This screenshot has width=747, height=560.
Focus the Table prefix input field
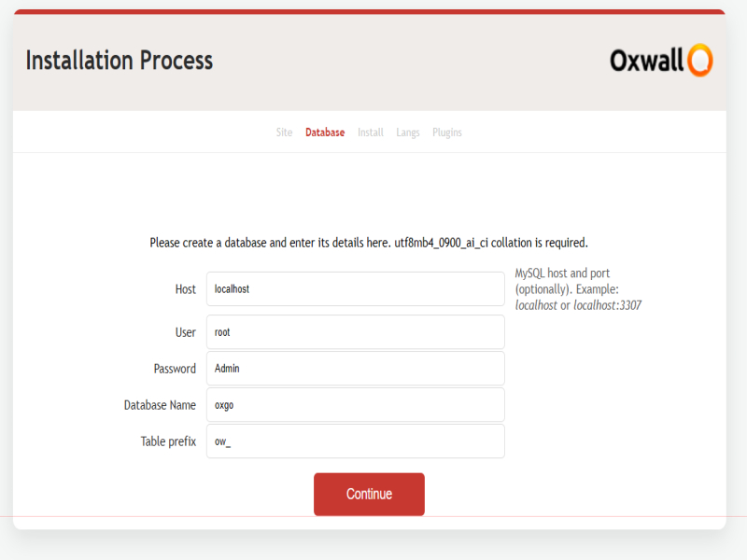tap(355, 441)
